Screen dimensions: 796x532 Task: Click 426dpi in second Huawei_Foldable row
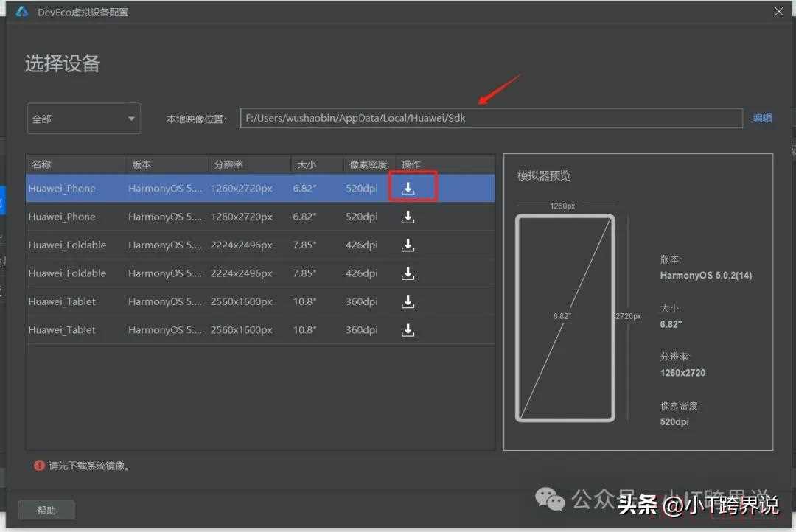361,273
